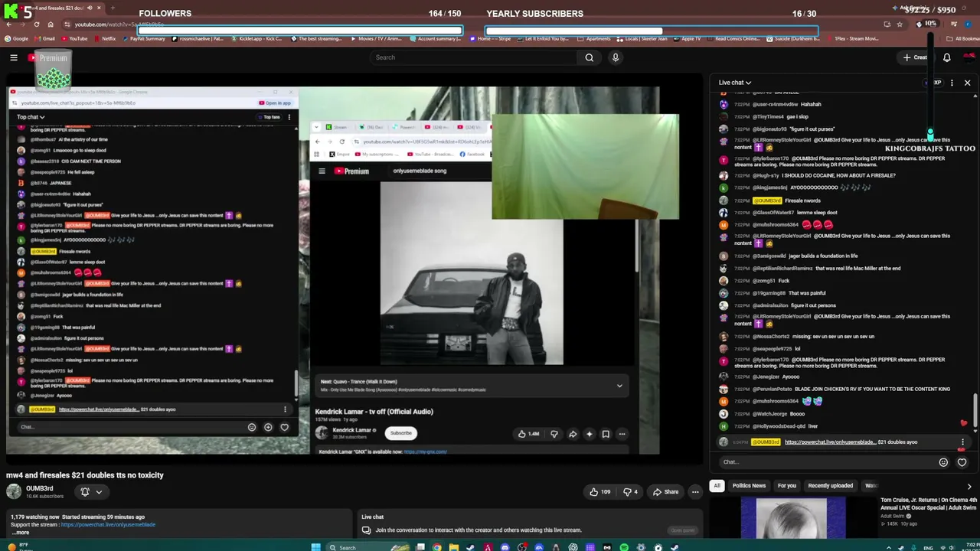Click the heart icon in popout chat
Viewport: 980px width, 551px height.
point(284,427)
